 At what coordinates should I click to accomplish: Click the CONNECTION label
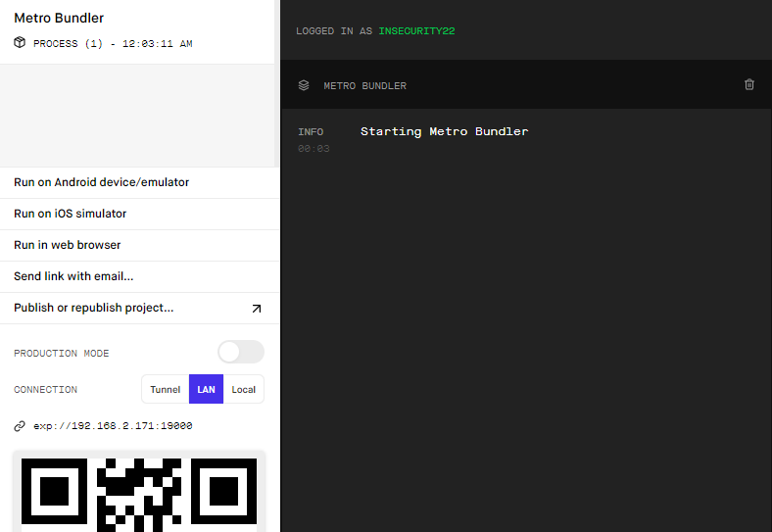pos(45,390)
